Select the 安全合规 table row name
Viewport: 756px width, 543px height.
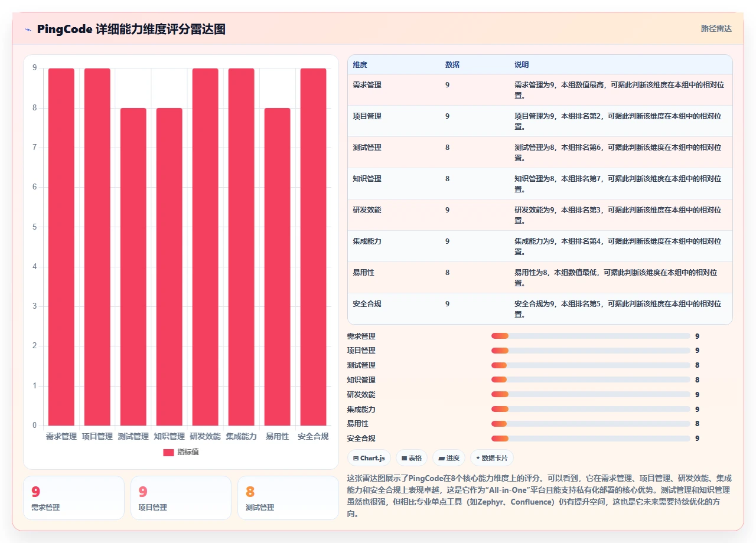pyautogui.click(x=367, y=304)
